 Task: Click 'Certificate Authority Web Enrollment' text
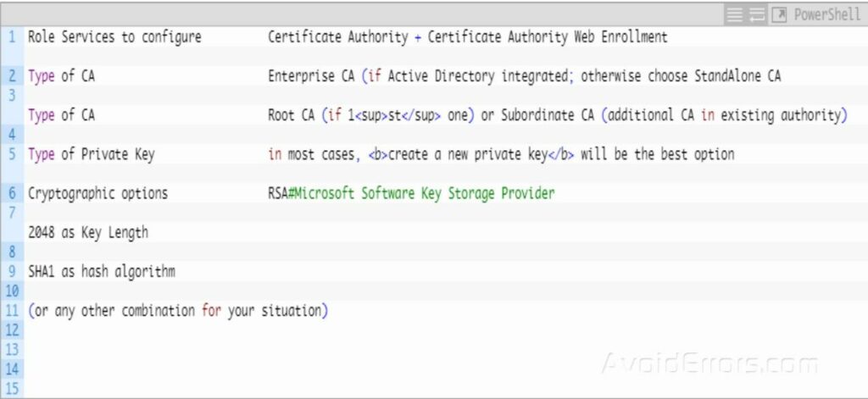coord(548,37)
